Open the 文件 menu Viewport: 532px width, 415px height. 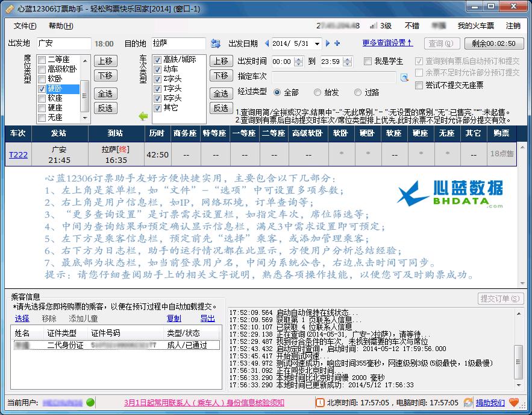[25, 27]
